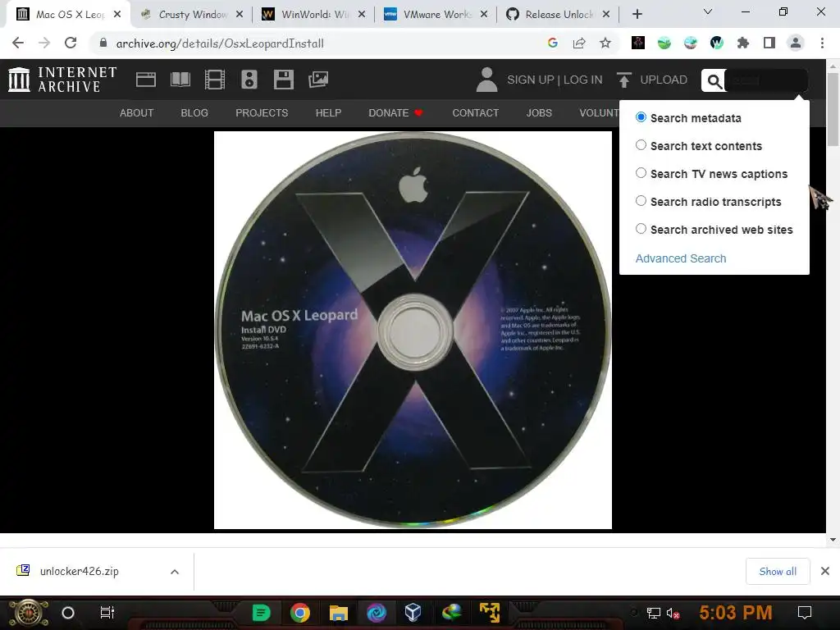The width and height of the screenshot is (840, 630).
Task: Click the taskbar clock showing 5:03 PM
Action: pyautogui.click(x=736, y=612)
